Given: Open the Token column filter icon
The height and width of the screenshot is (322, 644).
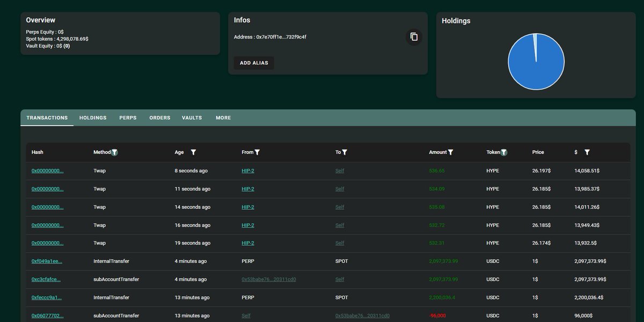Looking at the screenshot, I should pos(503,152).
